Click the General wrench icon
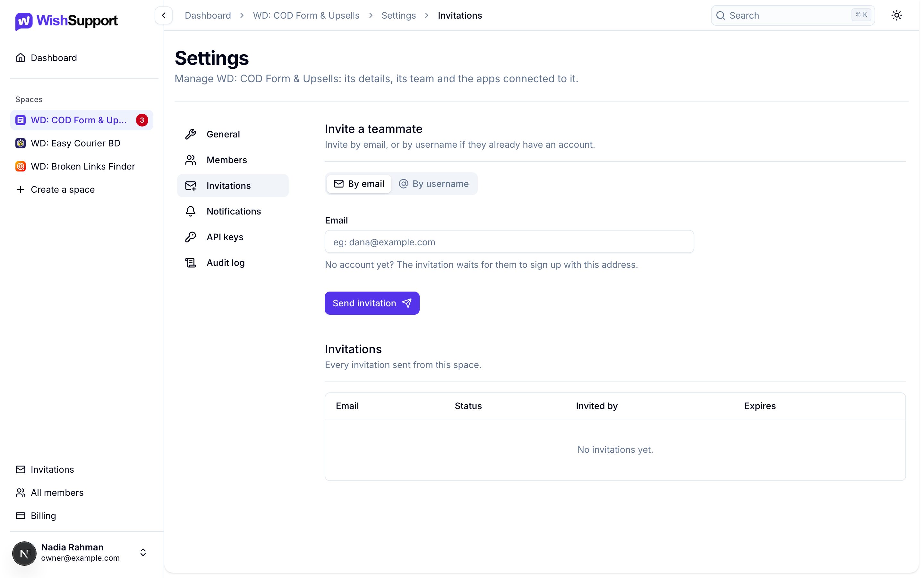 click(x=191, y=134)
